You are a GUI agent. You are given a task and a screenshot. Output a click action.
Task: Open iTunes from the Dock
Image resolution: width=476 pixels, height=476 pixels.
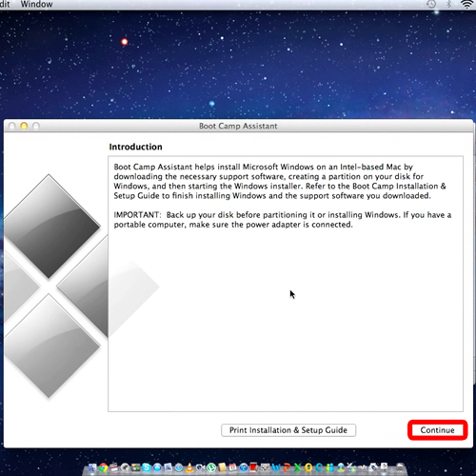click(x=244, y=467)
